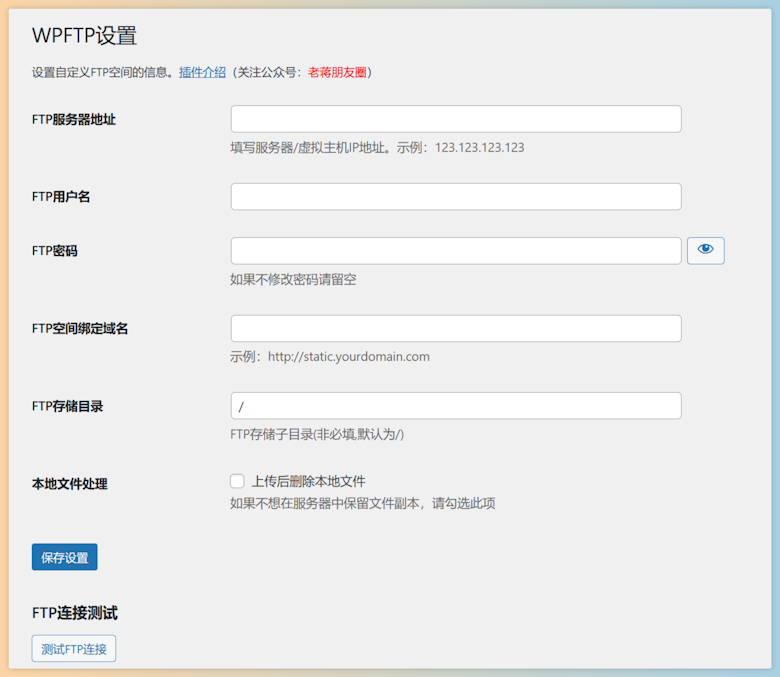
Task: Click the FTP连接测试 section heading
Action: (75, 612)
